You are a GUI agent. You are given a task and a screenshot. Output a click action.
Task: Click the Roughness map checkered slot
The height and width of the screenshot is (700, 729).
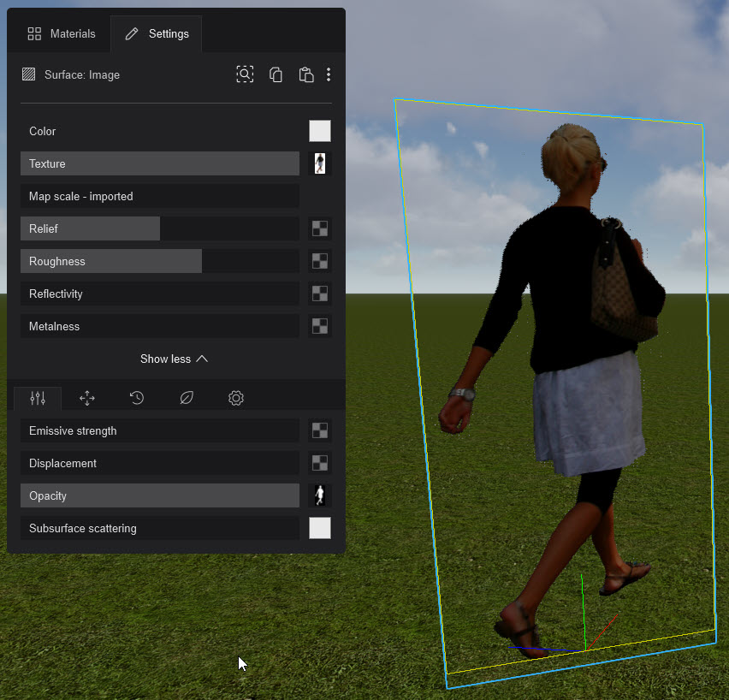[x=319, y=261]
